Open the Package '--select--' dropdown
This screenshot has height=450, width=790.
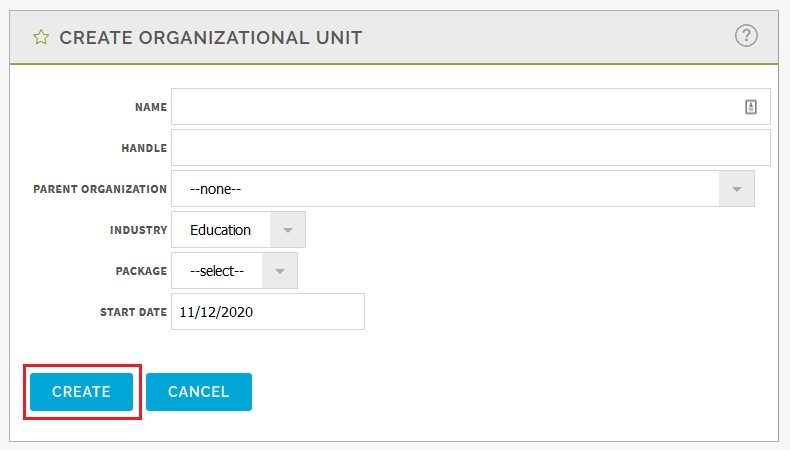(x=217, y=271)
